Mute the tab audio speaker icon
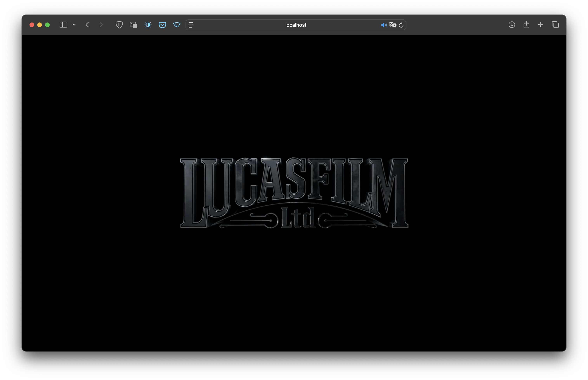Screen dimensions: 588x380 point(383,25)
